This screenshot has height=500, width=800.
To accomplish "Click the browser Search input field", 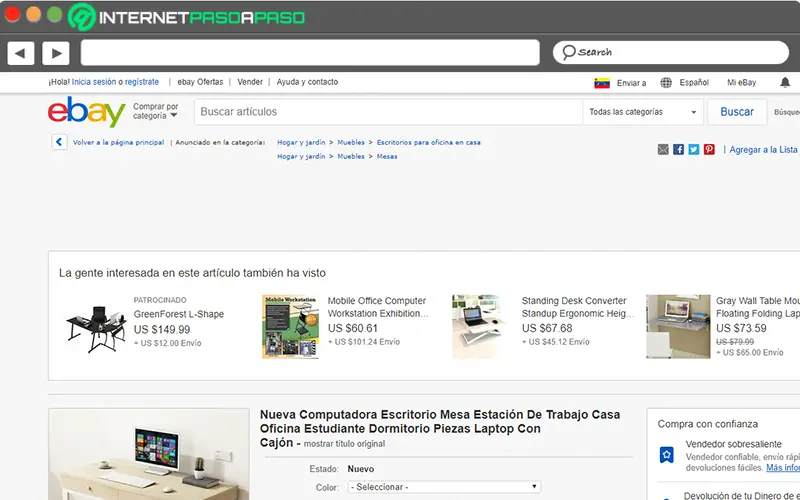I will pos(671,52).
